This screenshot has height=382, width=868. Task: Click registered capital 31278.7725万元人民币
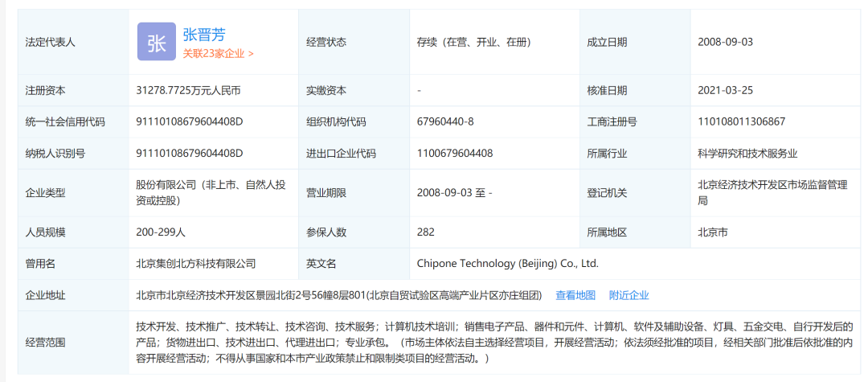point(188,90)
